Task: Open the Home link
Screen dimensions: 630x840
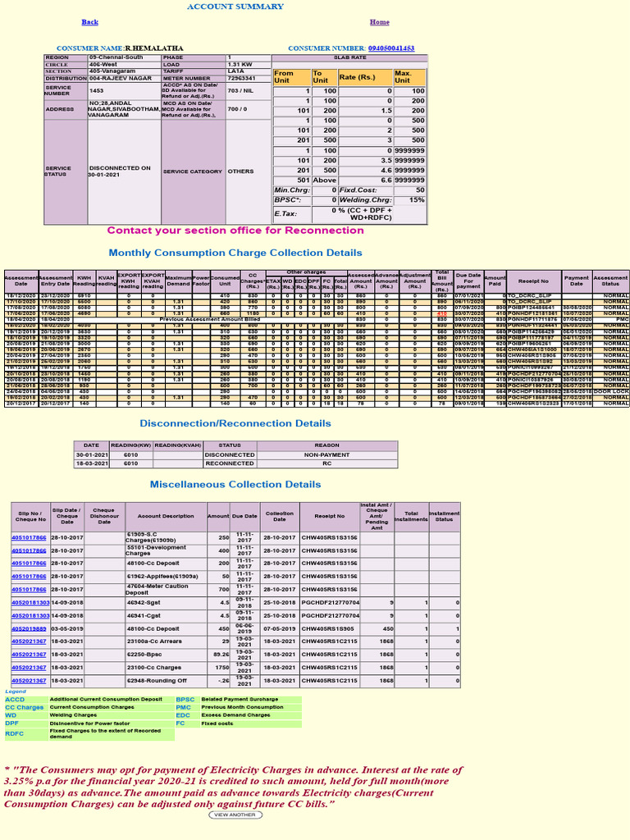Action: point(379,22)
